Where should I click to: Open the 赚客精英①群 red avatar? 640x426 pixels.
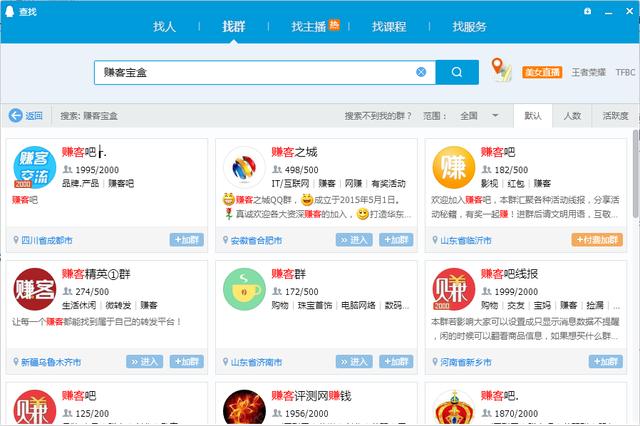pos(34,289)
